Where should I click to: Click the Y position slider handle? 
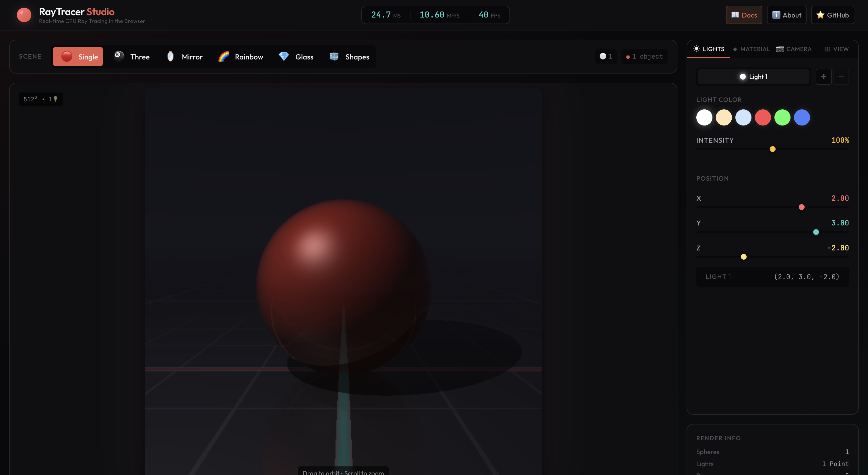(x=816, y=232)
